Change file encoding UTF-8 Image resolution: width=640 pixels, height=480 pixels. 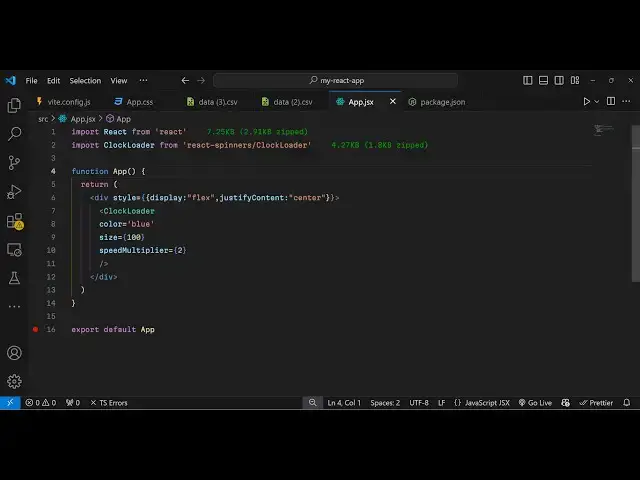pos(419,403)
